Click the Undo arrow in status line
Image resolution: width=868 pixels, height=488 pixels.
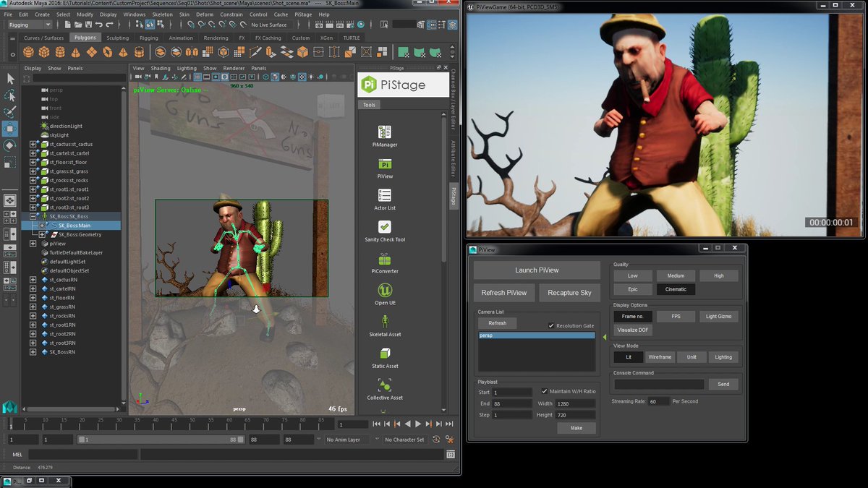pos(99,25)
